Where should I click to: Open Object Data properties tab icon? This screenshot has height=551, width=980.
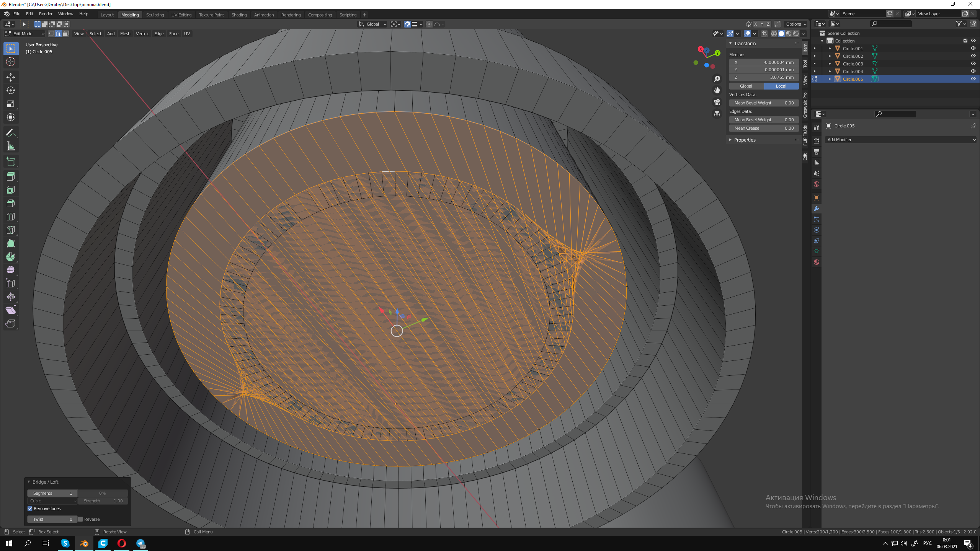click(817, 251)
